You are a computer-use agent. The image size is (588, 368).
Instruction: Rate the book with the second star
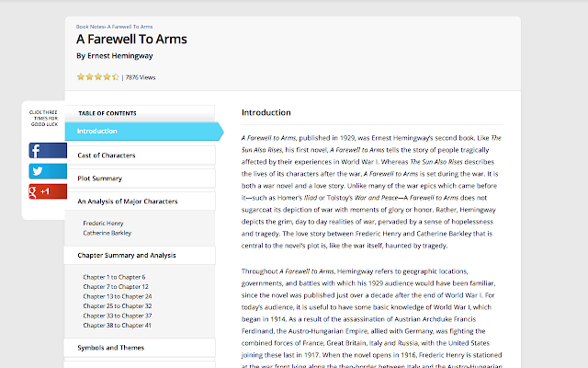click(89, 77)
